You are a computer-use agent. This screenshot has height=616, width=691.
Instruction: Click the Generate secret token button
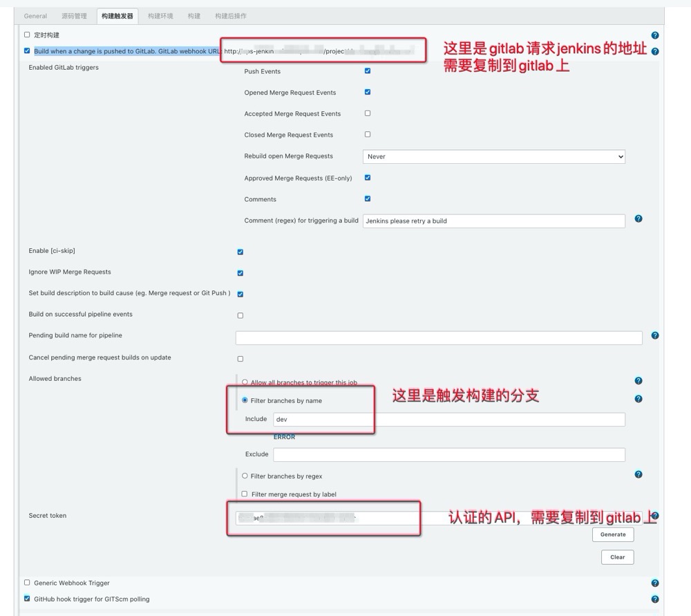click(x=613, y=534)
